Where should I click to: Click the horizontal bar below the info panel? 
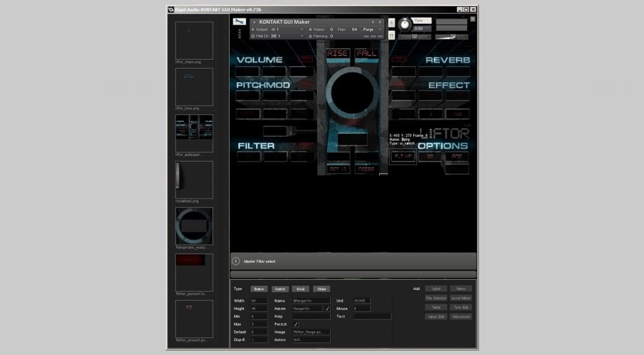pos(353,274)
